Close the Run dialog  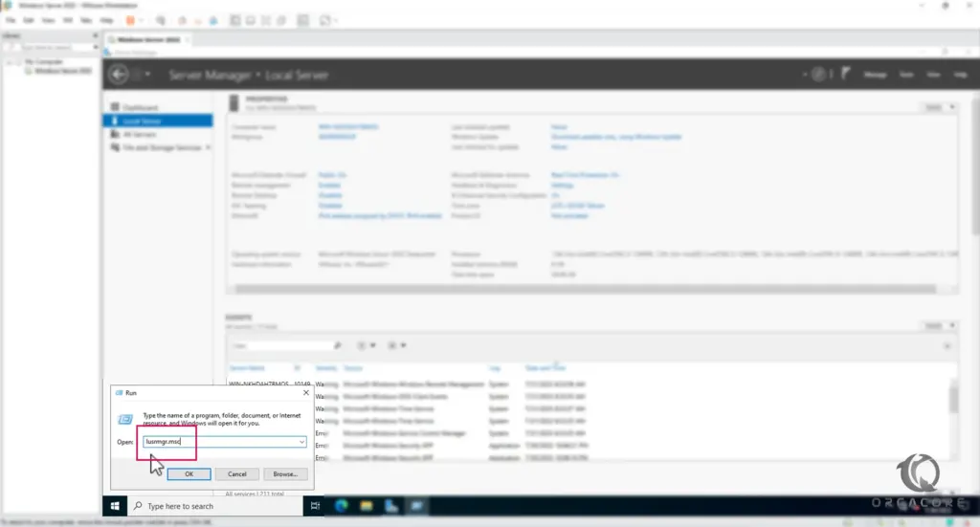(x=305, y=393)
